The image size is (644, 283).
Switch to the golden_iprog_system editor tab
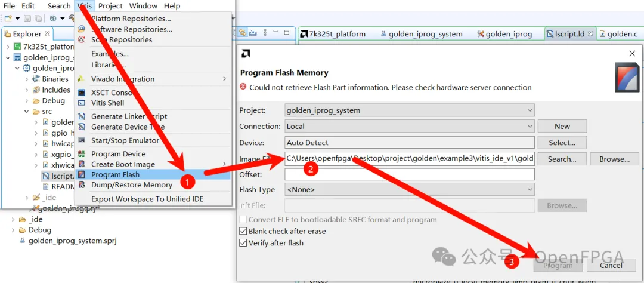point(422,34)
